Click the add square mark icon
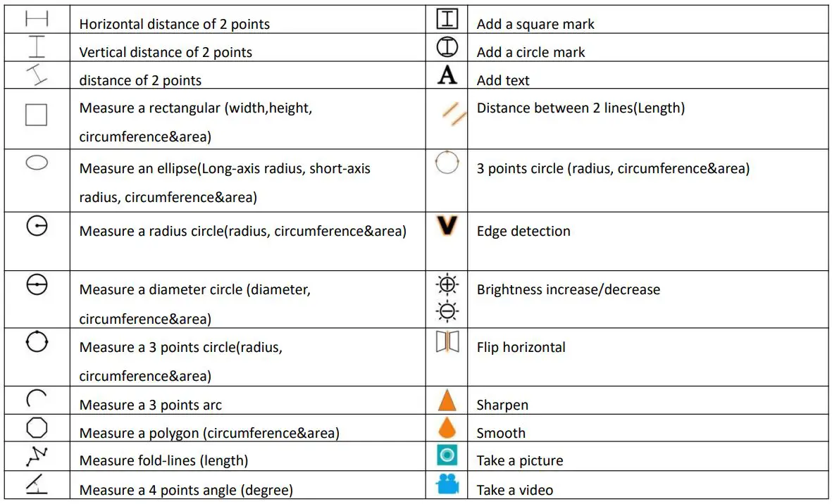The height and width of the screenshot is (504, 832). click(447, 19)
